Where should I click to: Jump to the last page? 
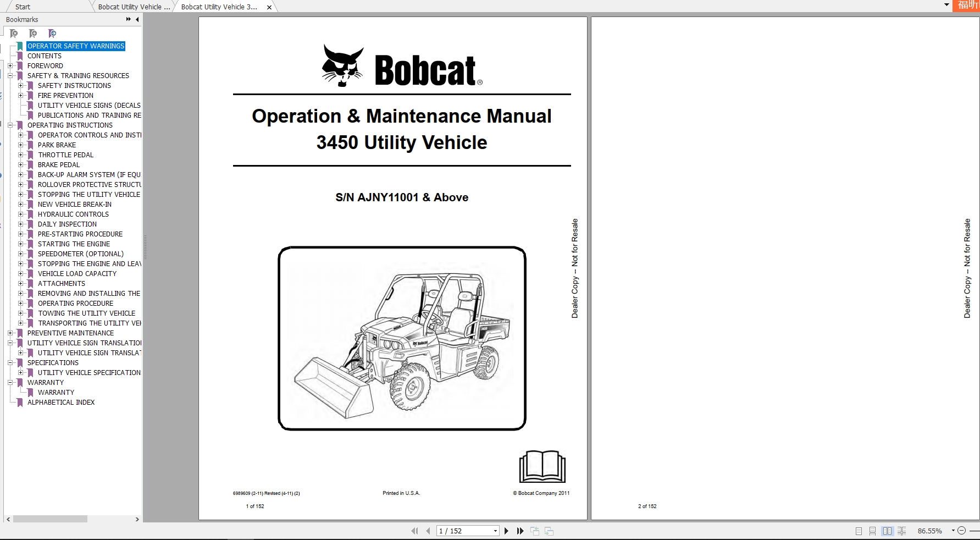click(x=520, y=531)
